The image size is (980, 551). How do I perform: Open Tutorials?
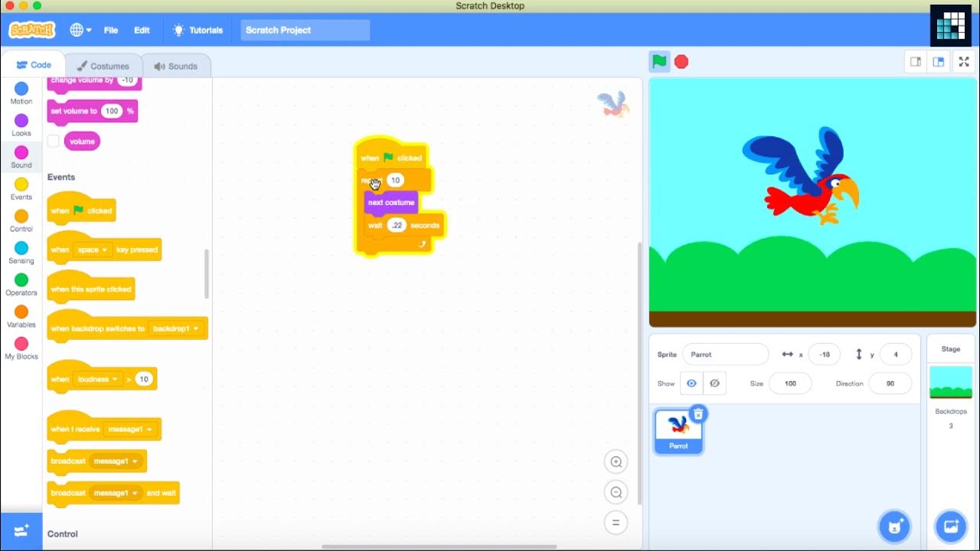click(198, 30)
